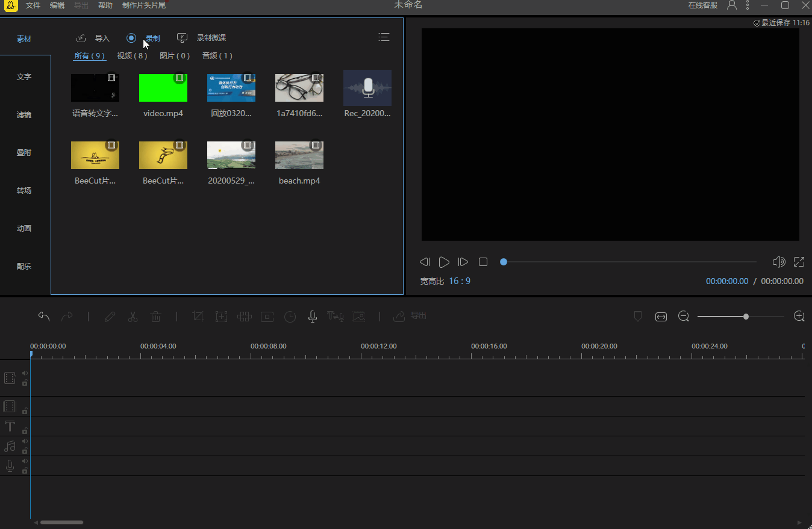Zoom out timeline with minus magnifier
The height and width of the screenshot is (529, 812).
(x=684, y=317)
